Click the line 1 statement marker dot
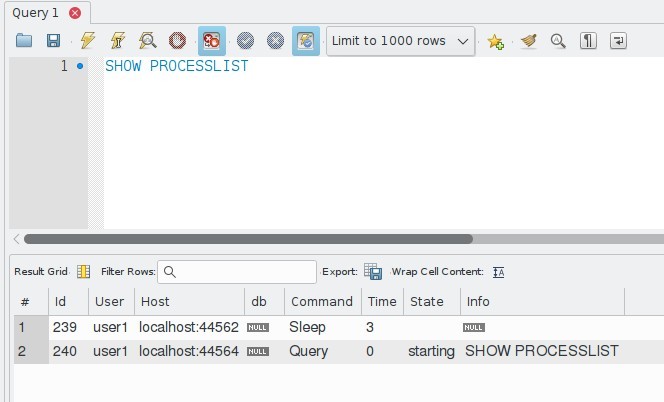664x402 pixels. coord(80,66)
